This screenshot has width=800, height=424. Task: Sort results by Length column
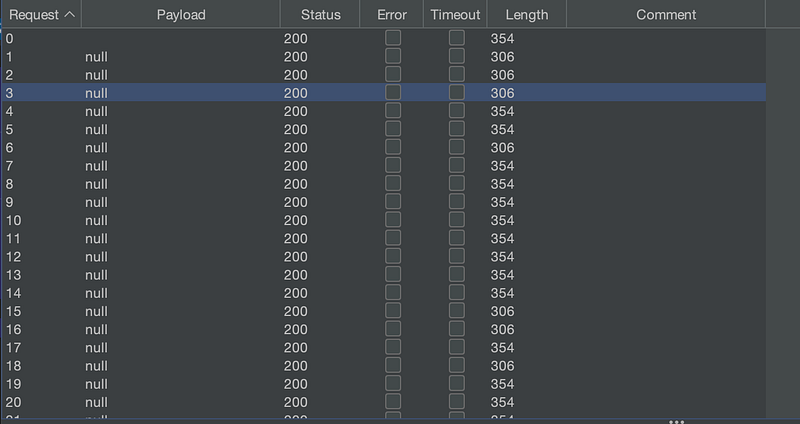click(527, 15)
